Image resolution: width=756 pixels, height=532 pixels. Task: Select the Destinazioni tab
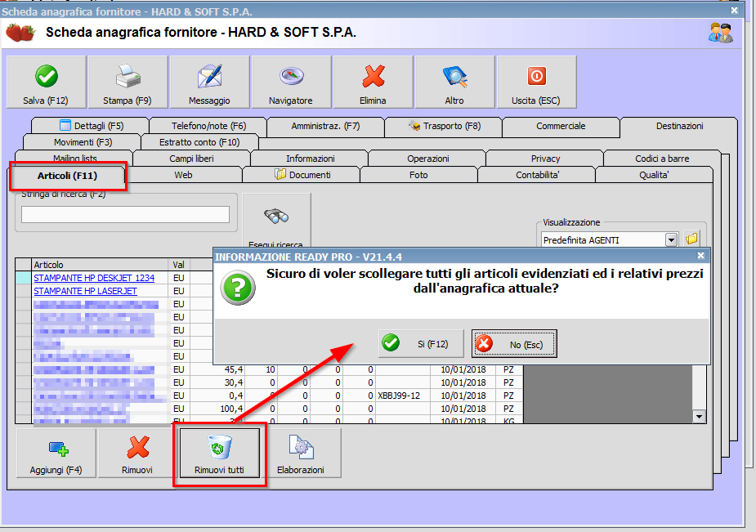pos(679,126)
